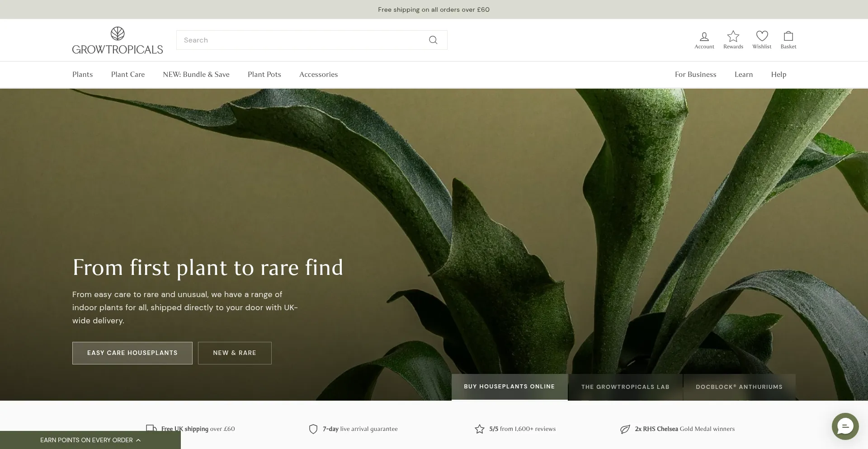Viewport: 868px width, 449px height.
Task: Open the Plants menu
Action: point(83,75)
